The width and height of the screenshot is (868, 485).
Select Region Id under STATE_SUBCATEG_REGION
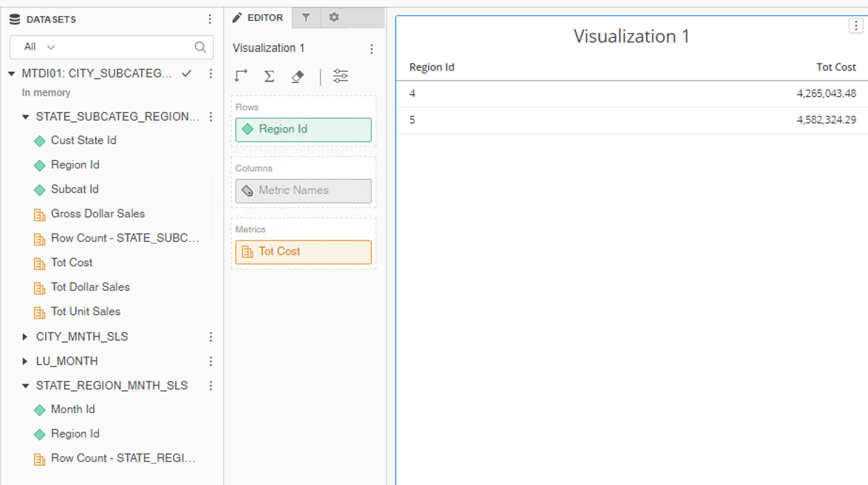tap(75, 165)
